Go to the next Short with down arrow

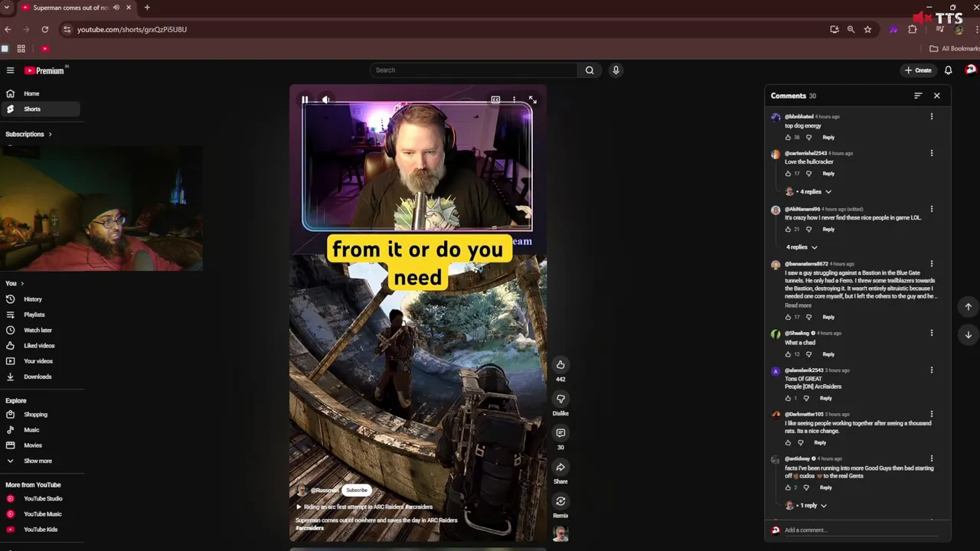click(968, 334)
